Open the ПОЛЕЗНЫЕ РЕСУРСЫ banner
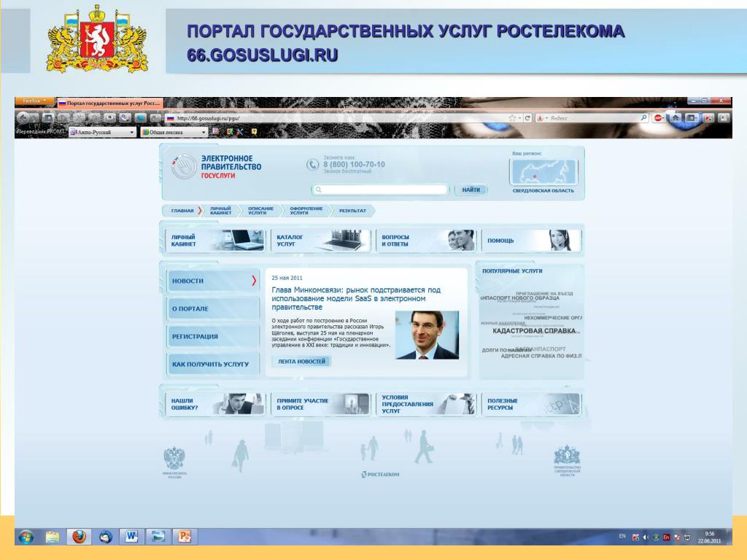Image resolution: width=747 pixels, height=560 pixels. [x=531, y=404]
